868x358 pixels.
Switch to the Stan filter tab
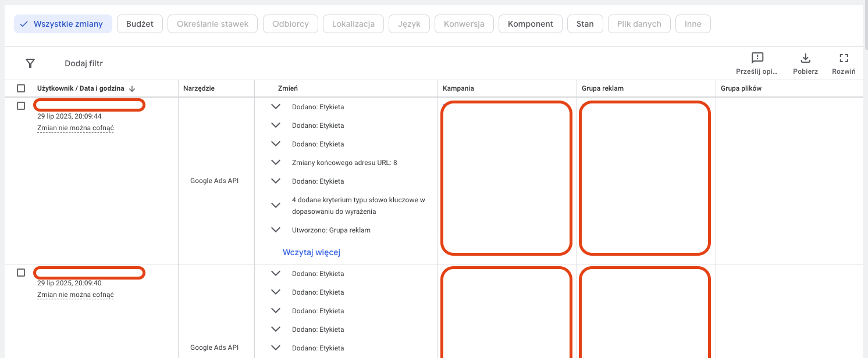coord(585,24)
